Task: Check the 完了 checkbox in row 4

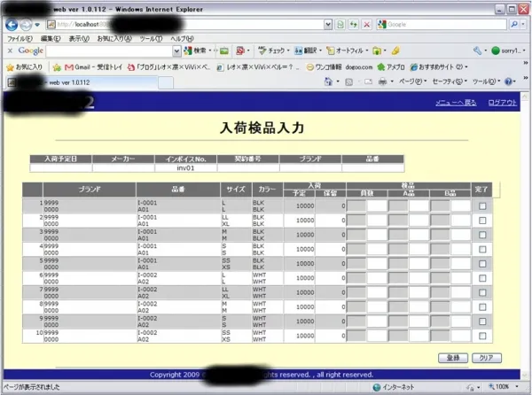Action: 482,250
